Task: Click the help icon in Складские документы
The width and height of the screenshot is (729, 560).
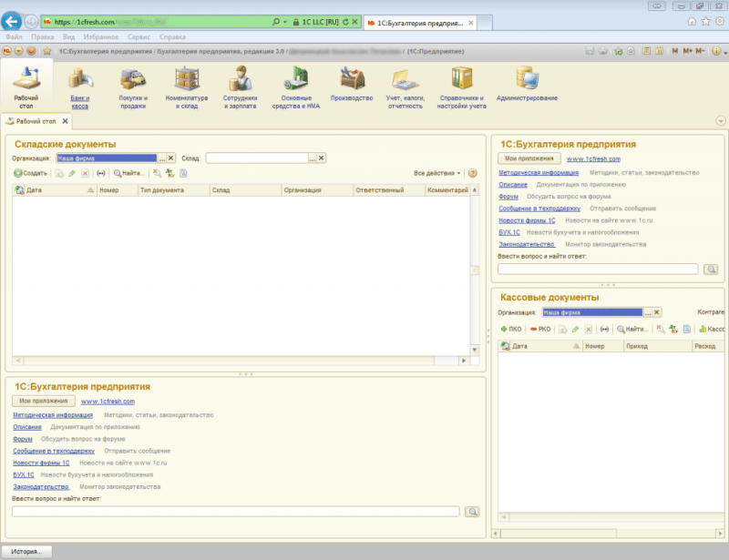Action: 473,173
